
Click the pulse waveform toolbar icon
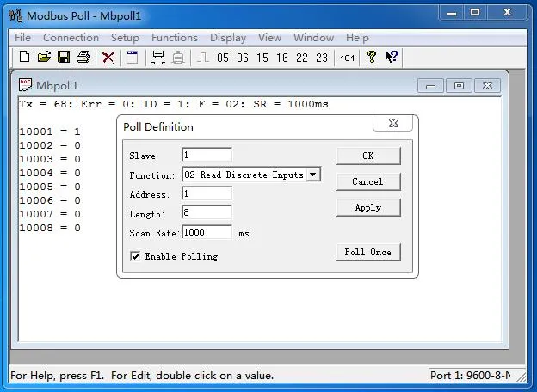click(203, 58)
